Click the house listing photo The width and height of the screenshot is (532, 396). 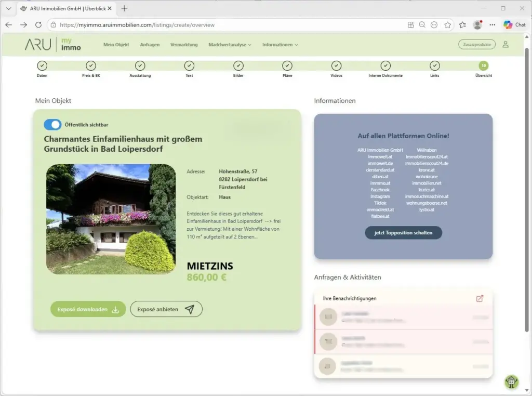tap(111, 219)
